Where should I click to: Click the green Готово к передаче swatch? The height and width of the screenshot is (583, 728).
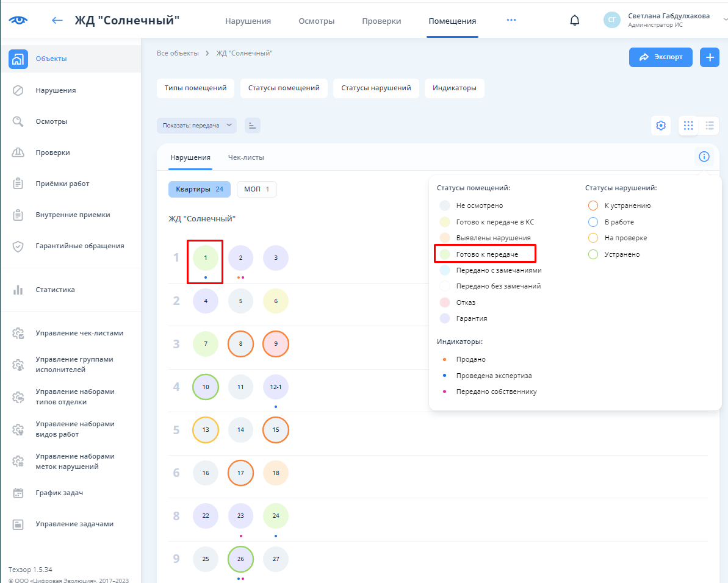tap(445, 254)
